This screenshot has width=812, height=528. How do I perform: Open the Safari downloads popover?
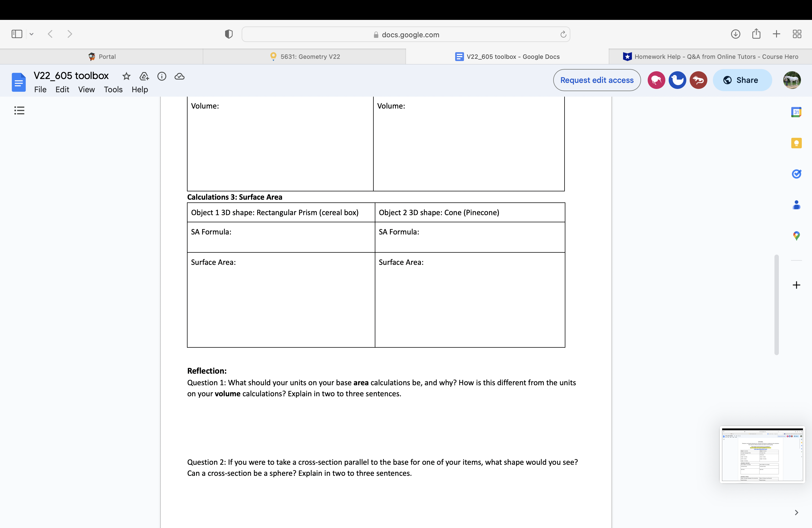coord(735,34)
